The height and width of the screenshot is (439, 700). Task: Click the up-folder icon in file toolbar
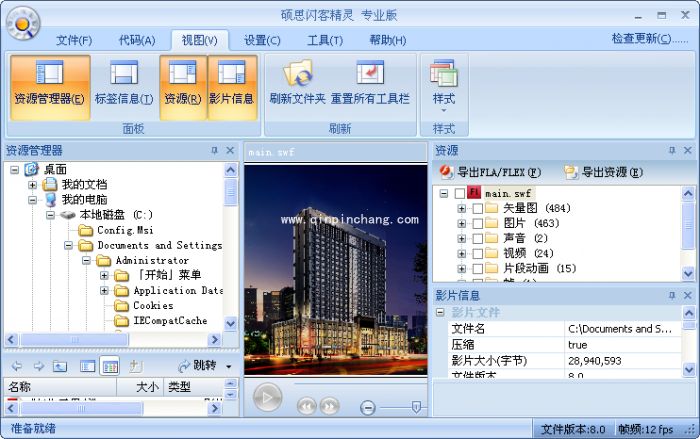[x=60, y=366]
